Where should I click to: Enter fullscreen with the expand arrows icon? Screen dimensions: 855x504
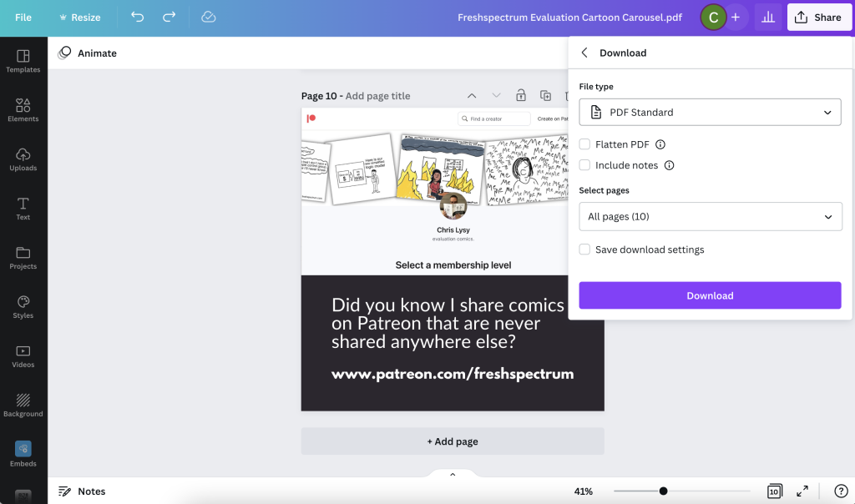[x=802, y=491]
